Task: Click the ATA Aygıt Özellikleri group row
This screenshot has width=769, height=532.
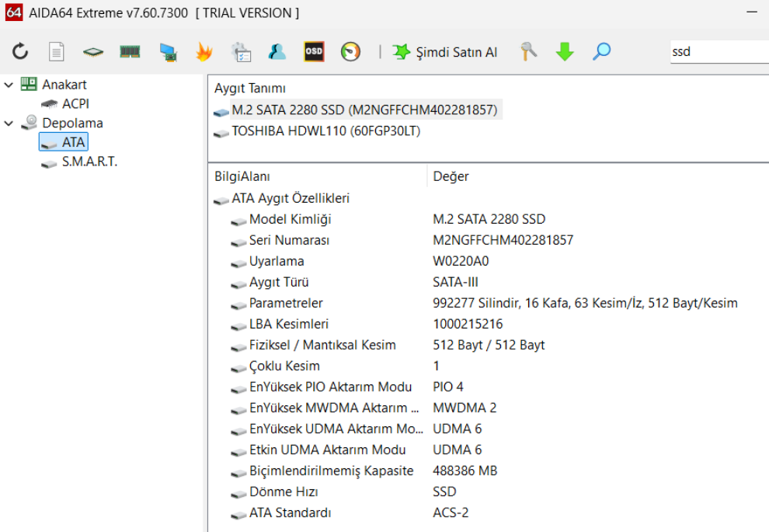Action: pos(291,198)
